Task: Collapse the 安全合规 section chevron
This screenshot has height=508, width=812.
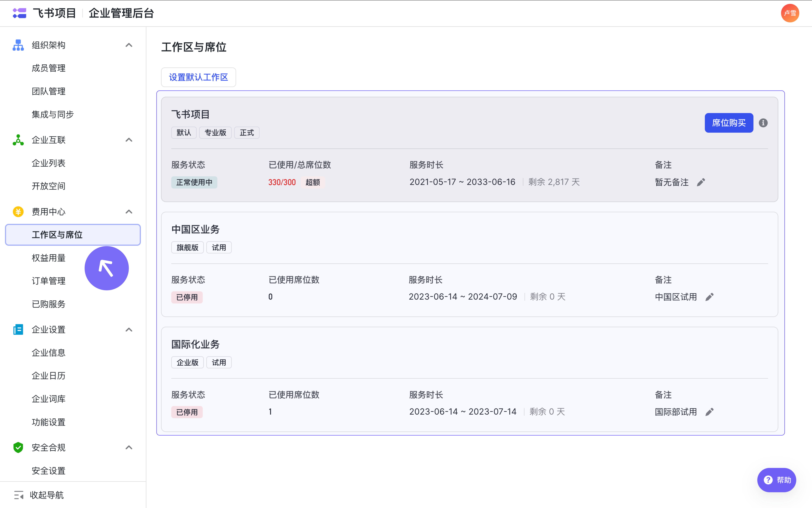Action: click(129, 447)
